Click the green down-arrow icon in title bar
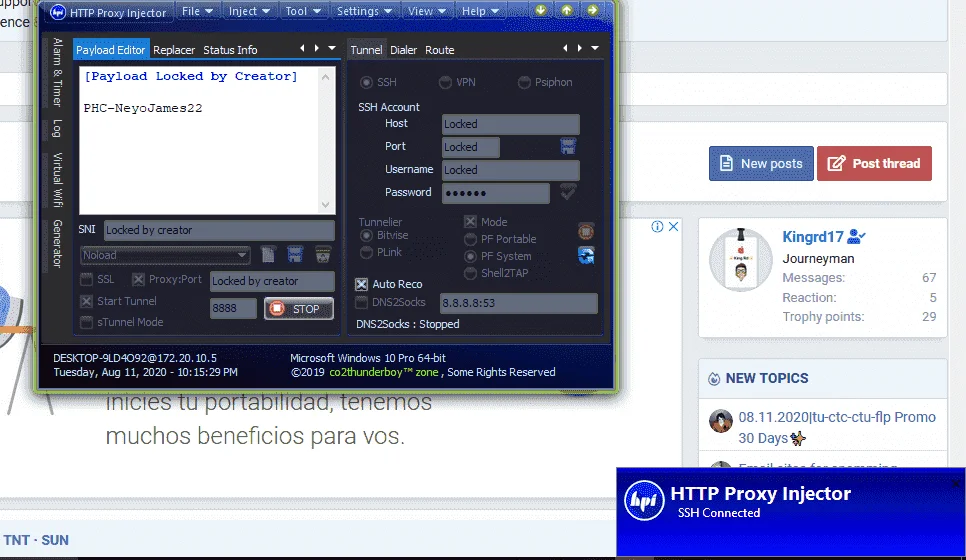The image size is (966, 560). [540, 10]
